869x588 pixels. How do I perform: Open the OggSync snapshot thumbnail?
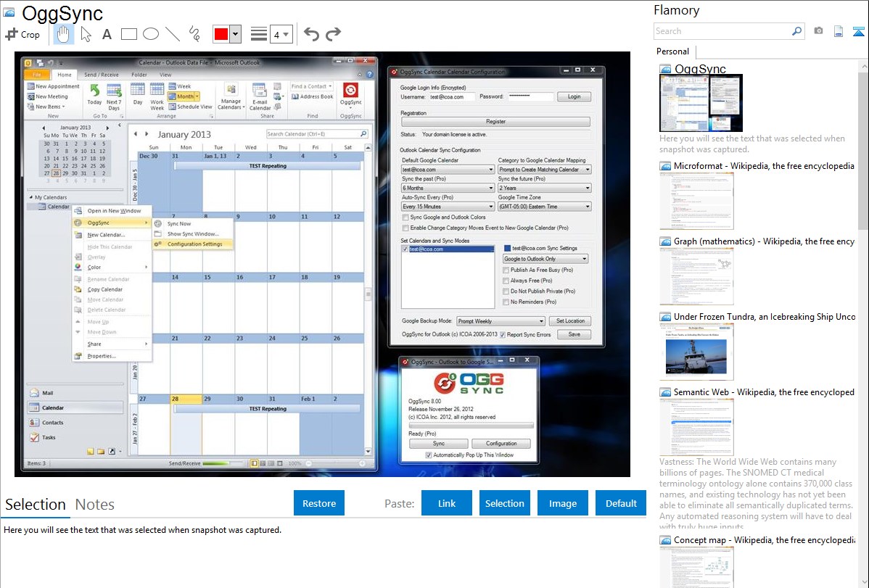pos(701,103)
